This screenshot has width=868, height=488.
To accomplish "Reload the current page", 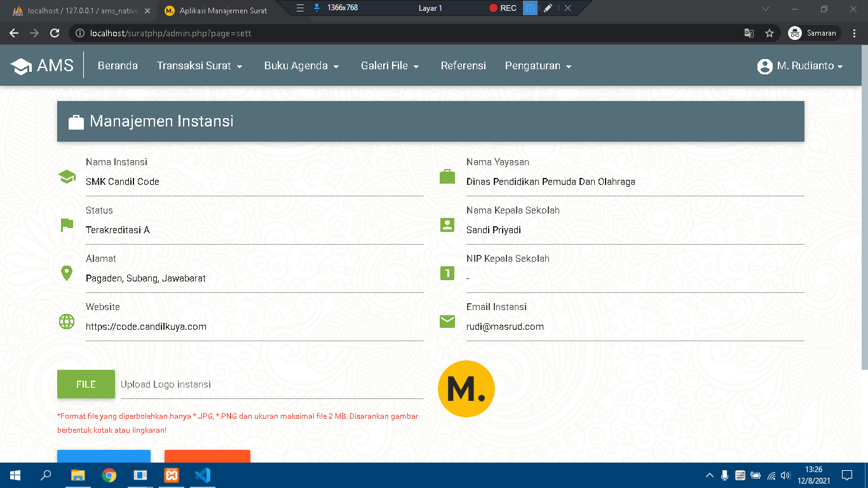I will [55, 33].
